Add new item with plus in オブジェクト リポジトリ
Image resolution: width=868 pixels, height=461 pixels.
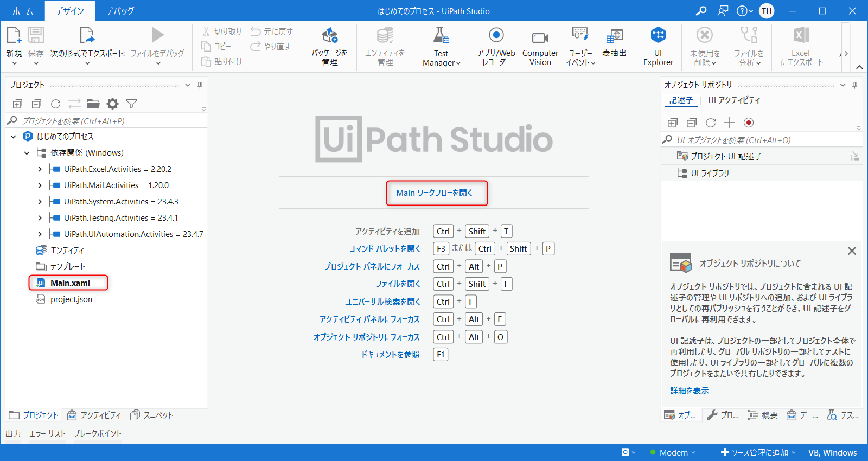pyautogui.click(x=730, y=123)
